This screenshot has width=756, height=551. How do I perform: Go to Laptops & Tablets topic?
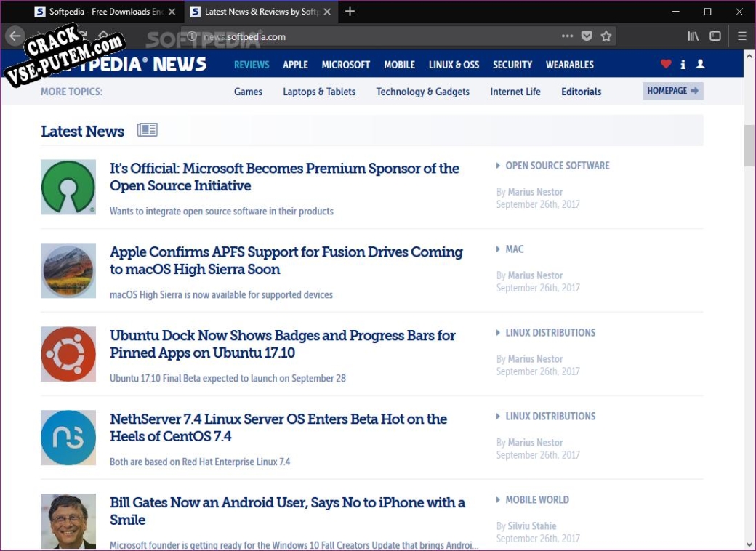[x=318, y=92]
